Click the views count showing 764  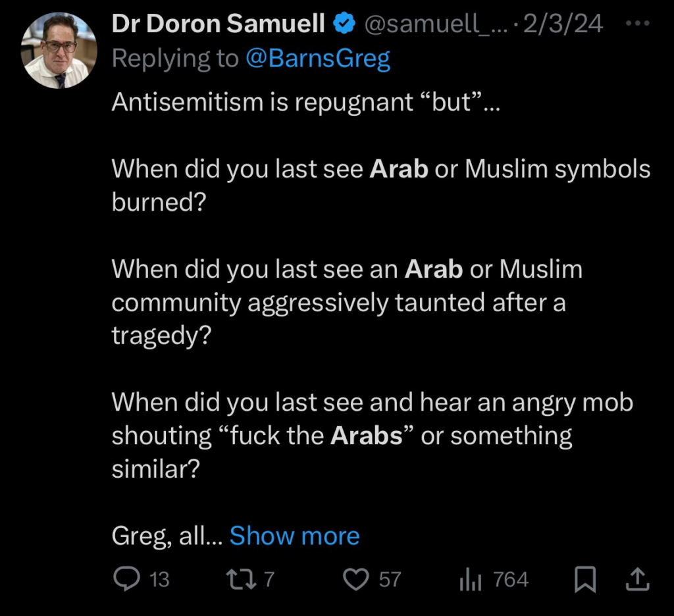pyautogui.click(x=511, y=579)
